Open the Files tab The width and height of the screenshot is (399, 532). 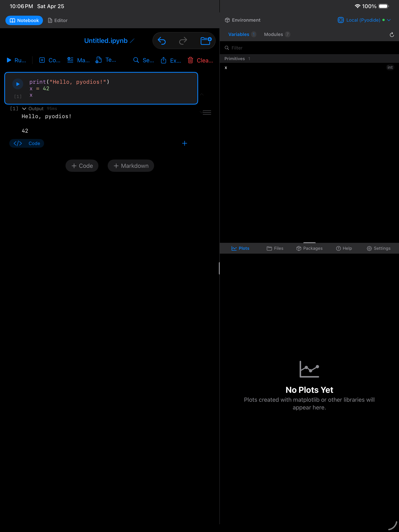[275, 248]
